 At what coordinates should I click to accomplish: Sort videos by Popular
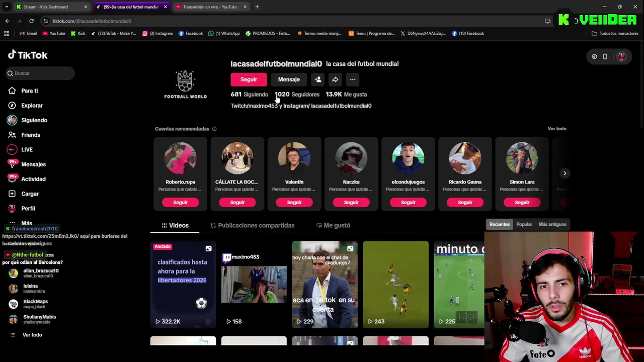point(524,224)
